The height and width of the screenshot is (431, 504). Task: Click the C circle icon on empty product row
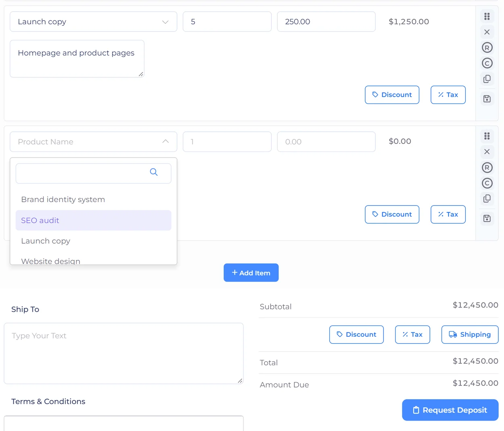click(487, 183)
